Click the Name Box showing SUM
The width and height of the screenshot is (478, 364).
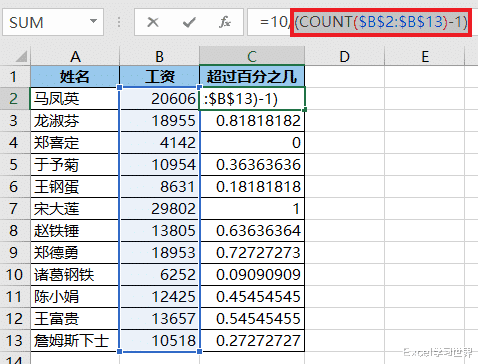coord(53,22)
